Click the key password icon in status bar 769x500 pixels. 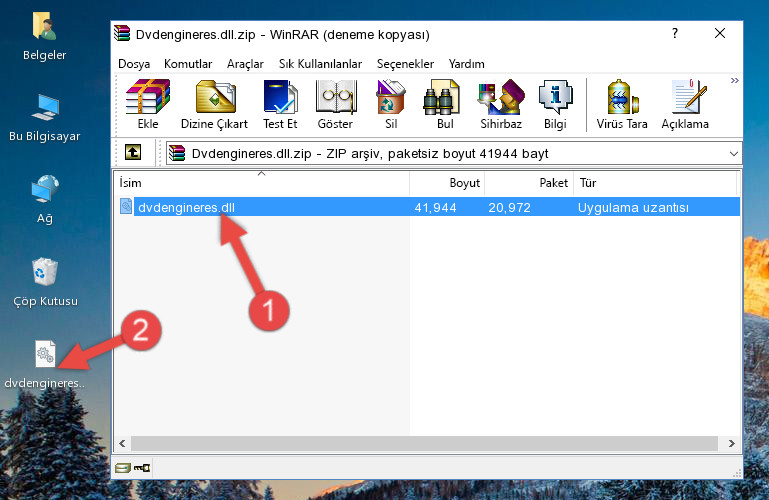[x=142, y=468]
